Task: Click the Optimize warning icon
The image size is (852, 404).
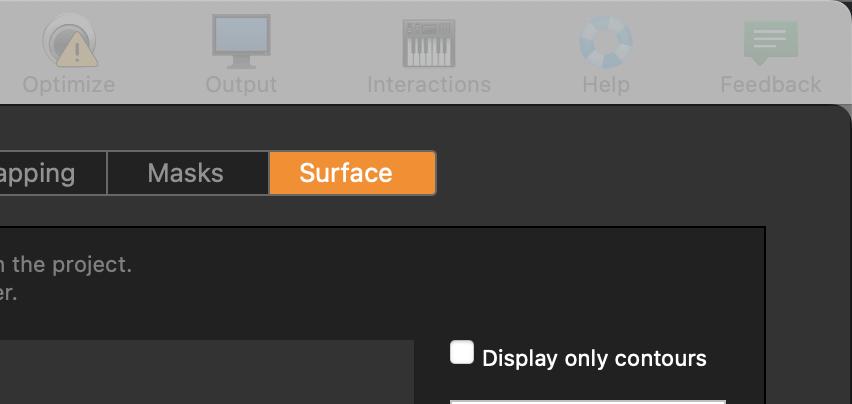Action: (x=68, y=41)
